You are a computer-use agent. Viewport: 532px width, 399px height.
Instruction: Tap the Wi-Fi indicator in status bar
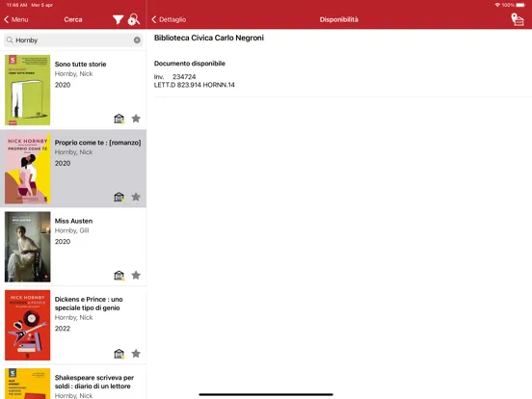[x=497, y=5]
